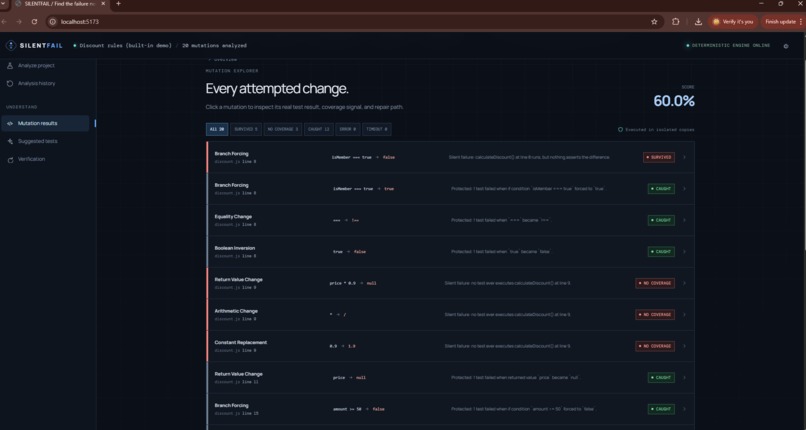Expand chevron of isMember forced-to-true row

tap(684, 189)
